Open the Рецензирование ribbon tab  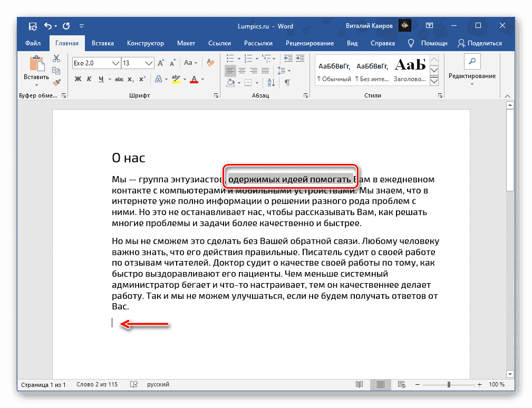click(x=311, y=43)
